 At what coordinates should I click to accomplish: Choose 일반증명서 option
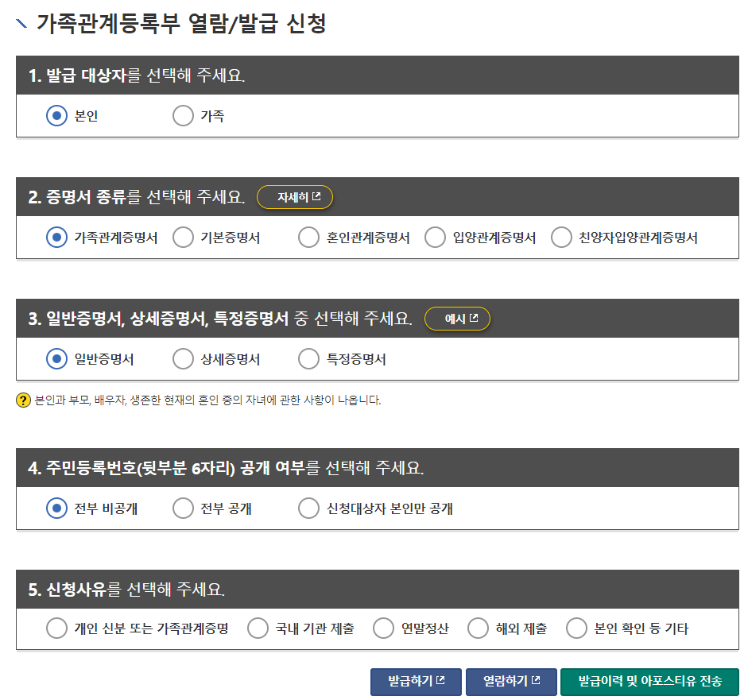point(56,359)
